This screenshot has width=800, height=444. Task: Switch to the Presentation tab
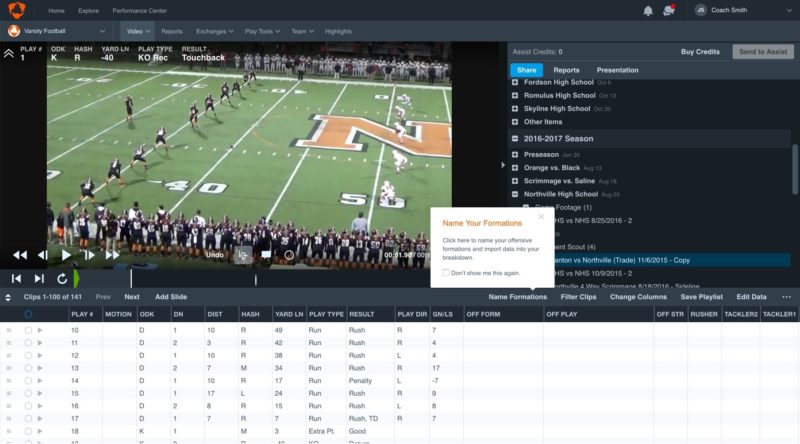617,70
